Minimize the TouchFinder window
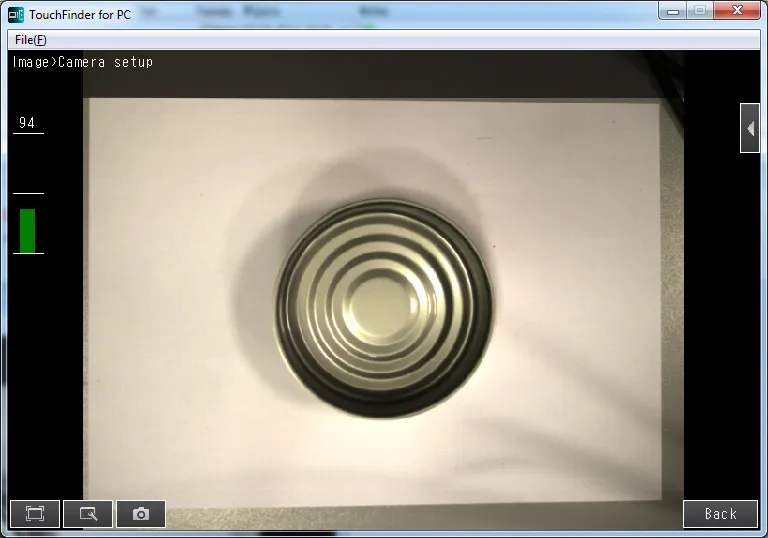768x538 pixels. tap(674, 11)
